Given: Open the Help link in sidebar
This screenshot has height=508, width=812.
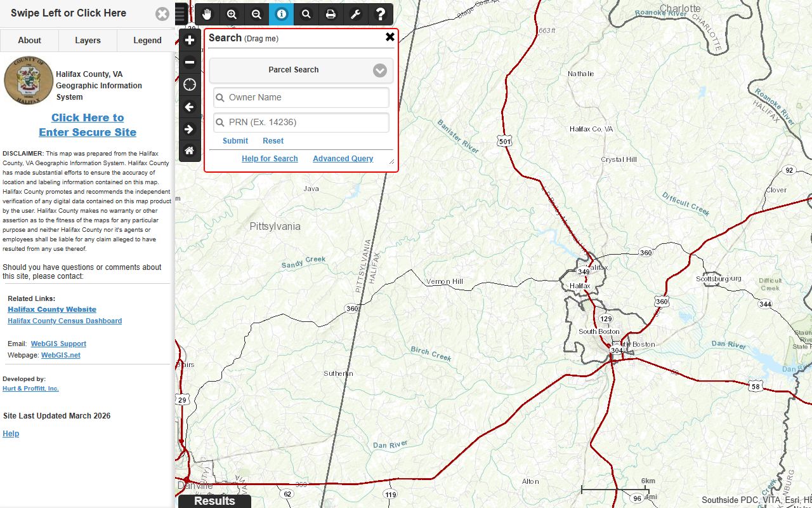Looking at the screenshot, I should pos(11,434).
